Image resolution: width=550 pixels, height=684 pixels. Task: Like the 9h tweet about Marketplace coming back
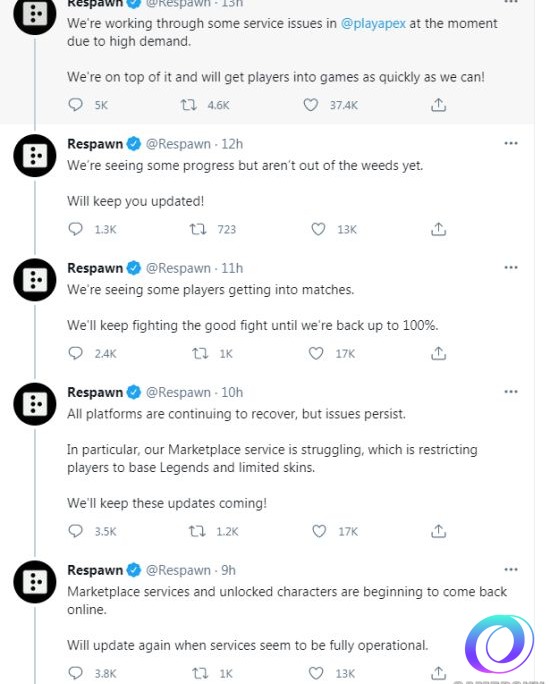point(316,673)
